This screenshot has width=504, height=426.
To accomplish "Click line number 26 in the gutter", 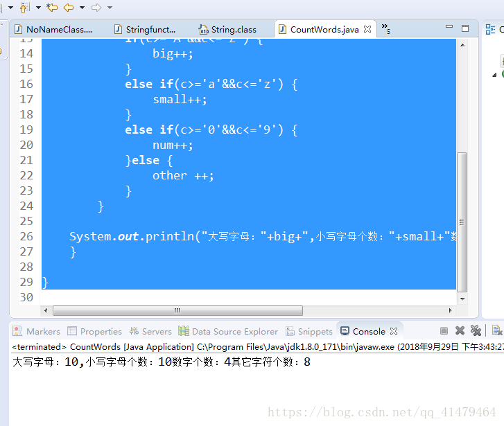I will [x=26, y=236].
